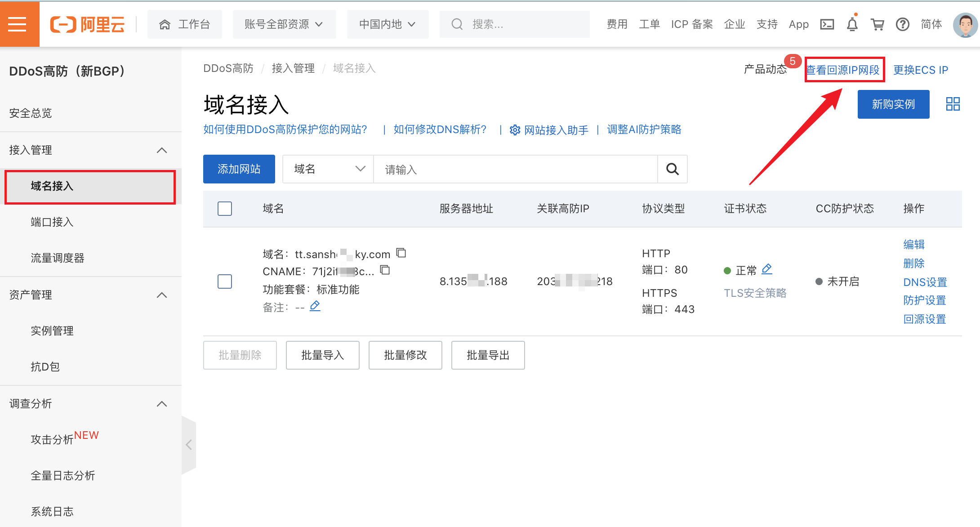Open the hamburger navigation menu
Image resolution: width=980 pixels, height=527 pixels.
18,24
